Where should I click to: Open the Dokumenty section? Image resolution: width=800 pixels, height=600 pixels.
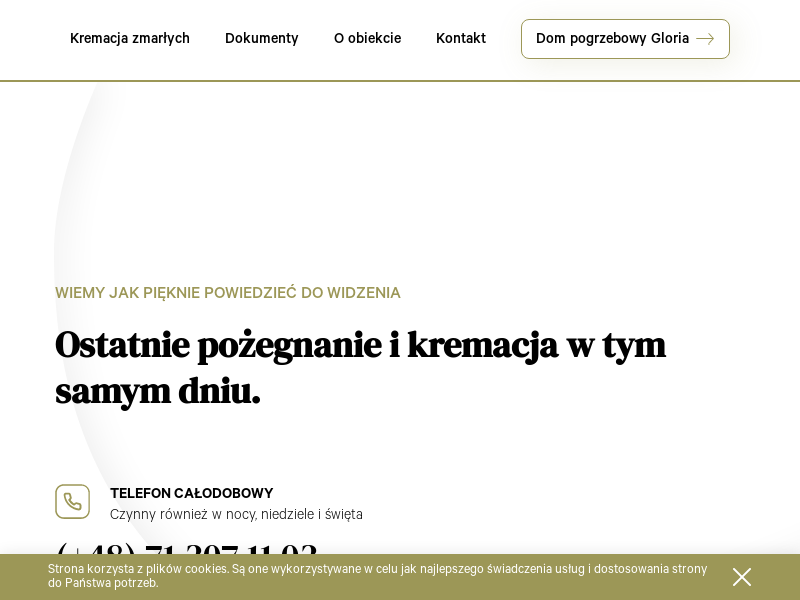[x=262, y=39]
